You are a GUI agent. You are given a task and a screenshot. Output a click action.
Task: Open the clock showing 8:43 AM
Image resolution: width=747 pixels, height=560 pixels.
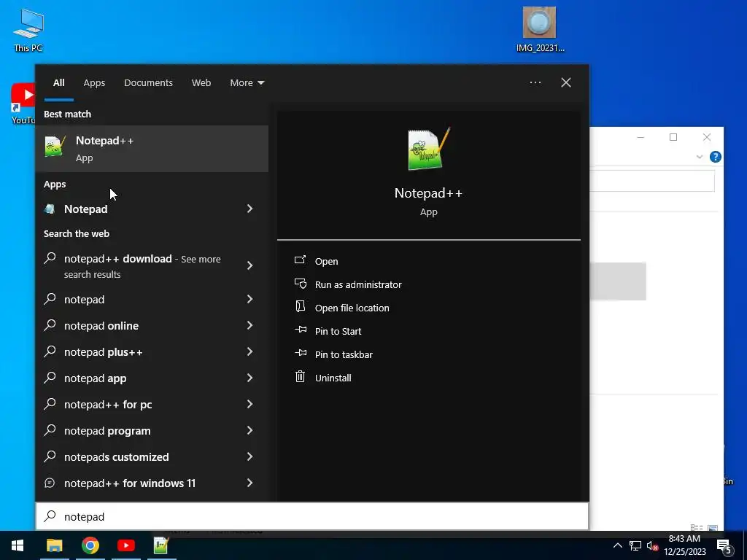point(684,545)
